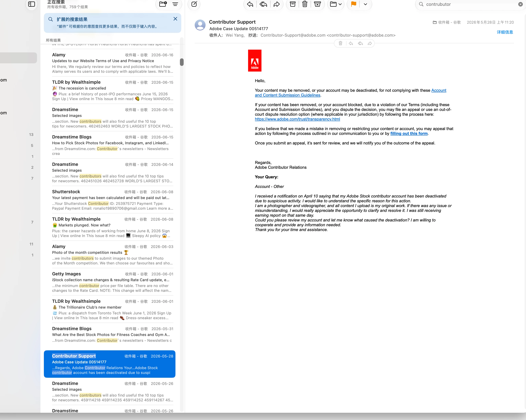This screenshot has height=420, width=526.
Task: Open the "filling out this form" link
Action: [409, 133]
